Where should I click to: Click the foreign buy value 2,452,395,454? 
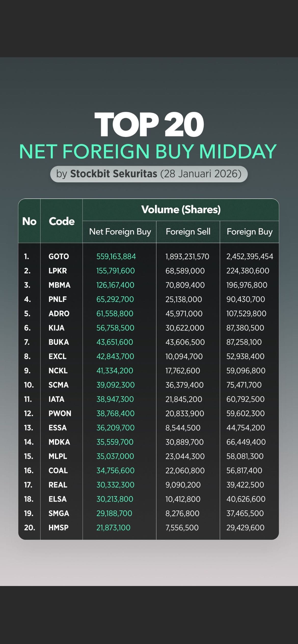coord(250,256)
